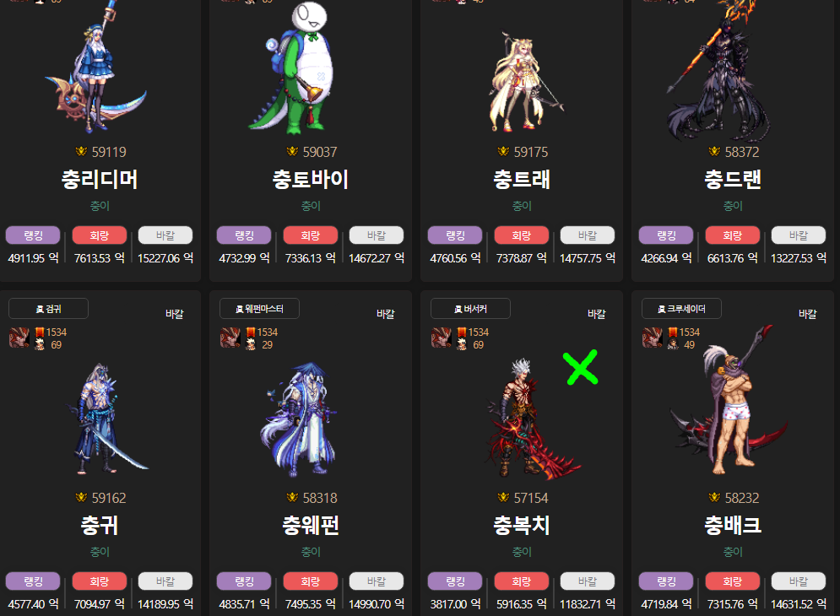Open the 랭킹 badge on 충리디머 card
The height and width of the screenshot is (616, 840).
(33, 235)
